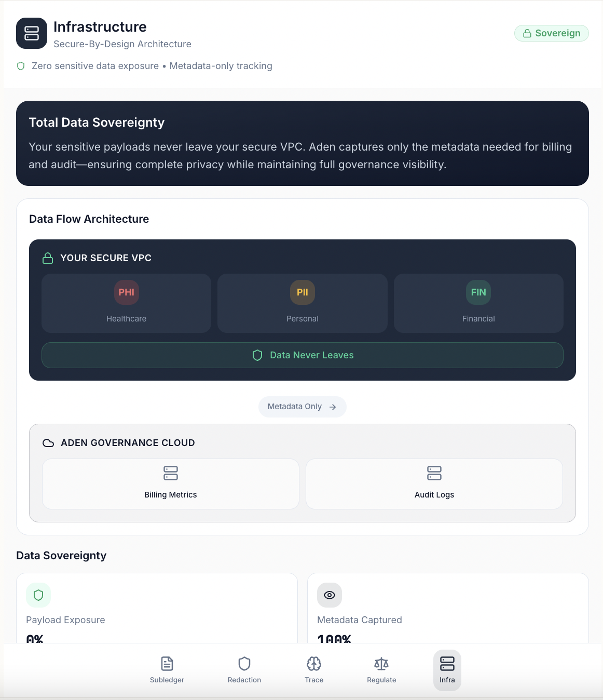Click the Total Data Sovereignty banner
This screenshot has height=700, width=603.
pyautogui.click(x=303, y=143)
